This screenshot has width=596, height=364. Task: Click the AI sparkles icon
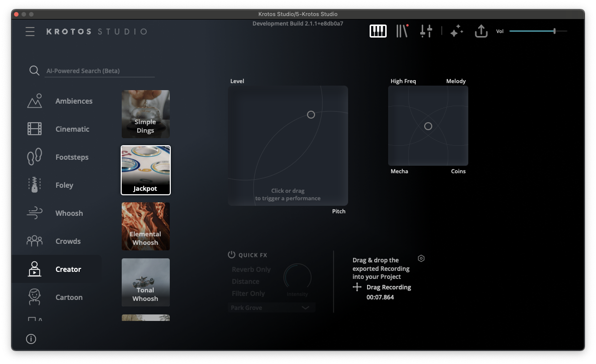point(456,31)
